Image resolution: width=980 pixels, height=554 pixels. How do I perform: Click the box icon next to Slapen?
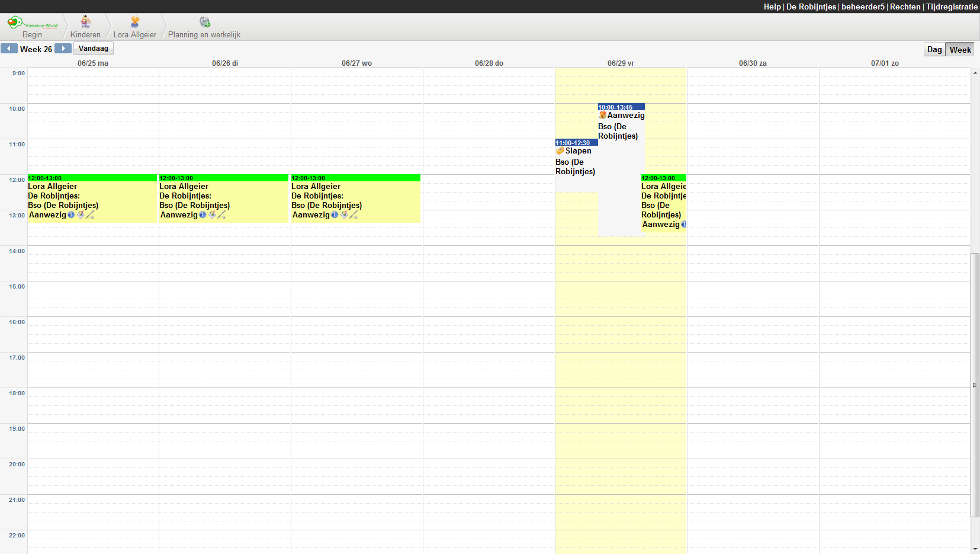[x=560, y=151]
